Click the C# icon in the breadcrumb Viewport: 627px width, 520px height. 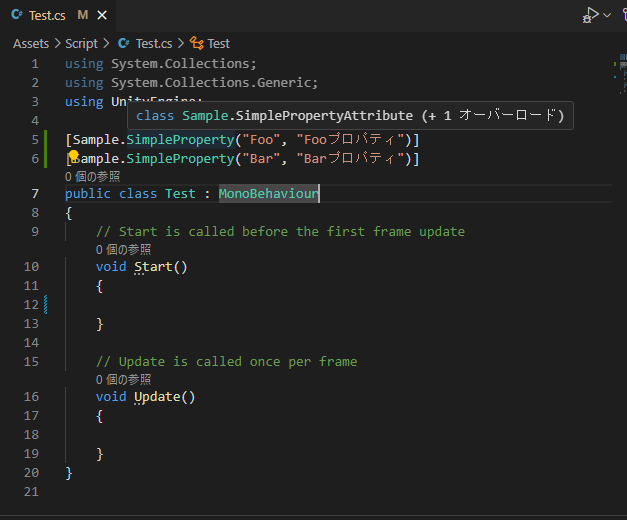pyautogui.click(x=124, y=43)
